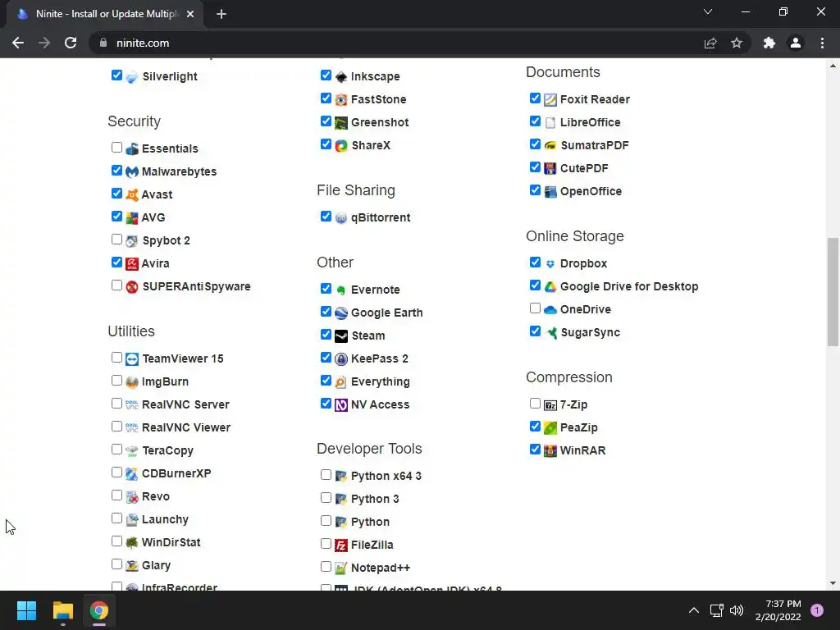Enable the WinDirStat checkbox

click(116, 541)
